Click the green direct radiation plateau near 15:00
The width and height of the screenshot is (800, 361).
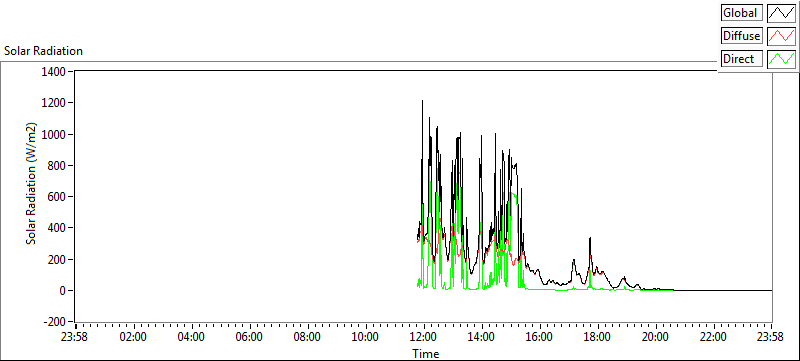(513, 194)
